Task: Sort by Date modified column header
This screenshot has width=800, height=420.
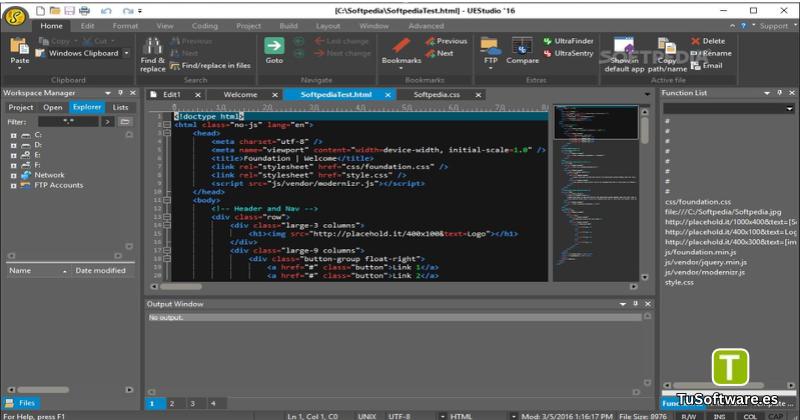Action: pos(103,270)
